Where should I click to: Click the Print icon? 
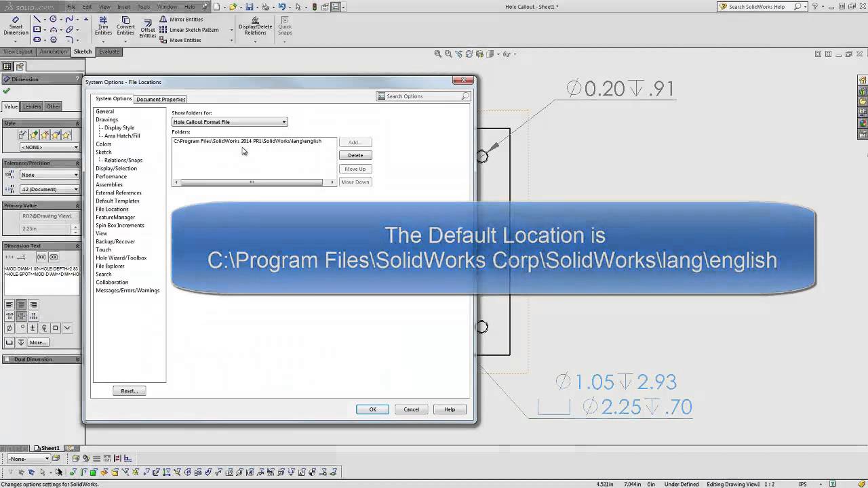click(x=266, y=7)
